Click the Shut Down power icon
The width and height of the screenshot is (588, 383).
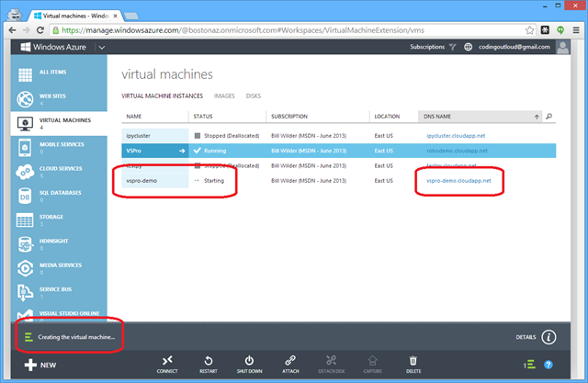tap(249, 361)
